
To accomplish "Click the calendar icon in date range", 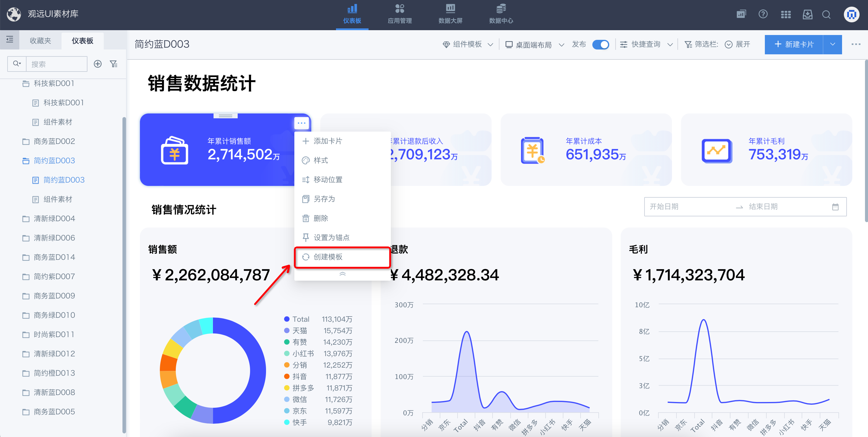I will [x=835, y=207].
